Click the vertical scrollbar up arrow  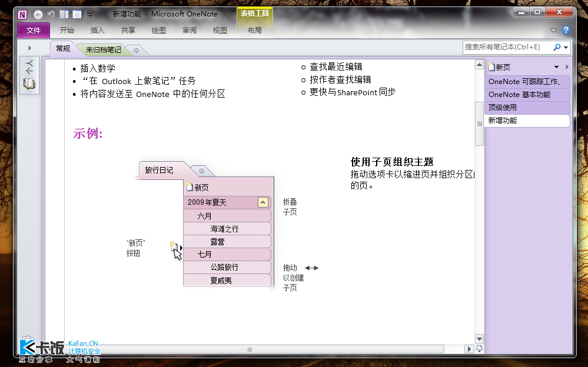tap(479, 65)
